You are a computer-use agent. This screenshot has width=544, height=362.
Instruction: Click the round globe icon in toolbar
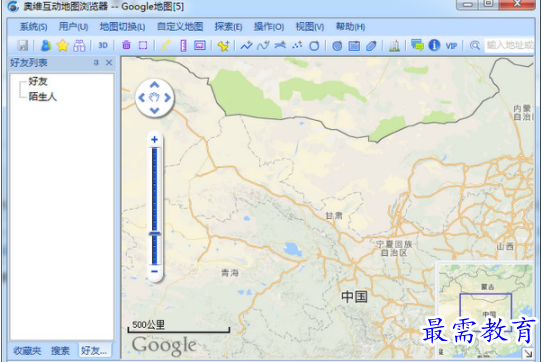[x=337, y=45]
